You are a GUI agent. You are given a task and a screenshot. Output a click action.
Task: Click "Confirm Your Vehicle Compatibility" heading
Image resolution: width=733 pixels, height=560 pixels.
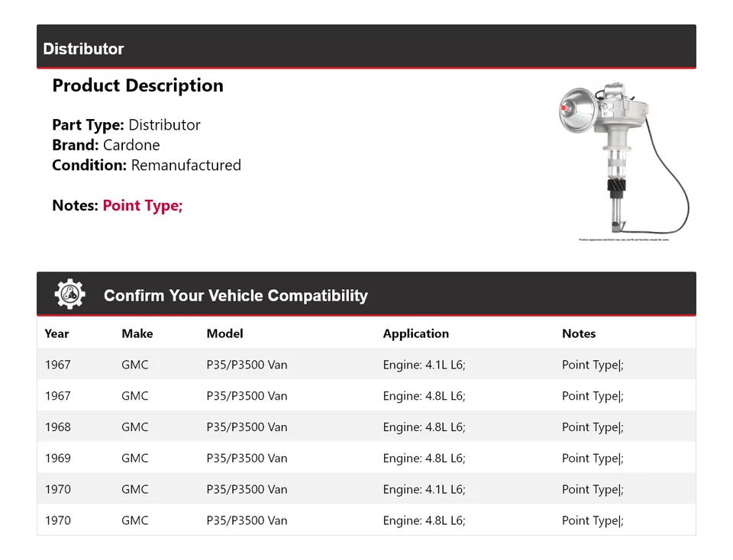pyautogui.click(x=236, y=296)
